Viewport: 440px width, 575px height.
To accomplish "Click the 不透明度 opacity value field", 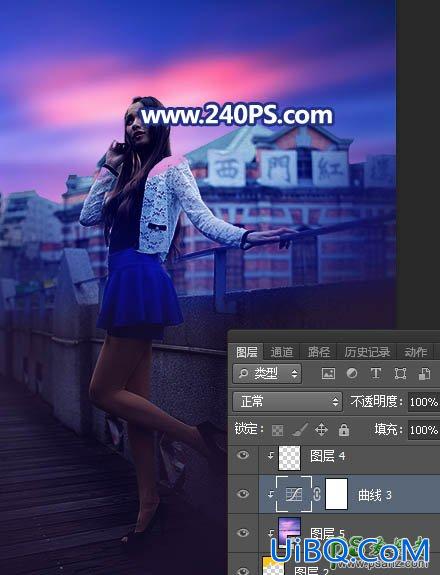I will coord(424,402).
